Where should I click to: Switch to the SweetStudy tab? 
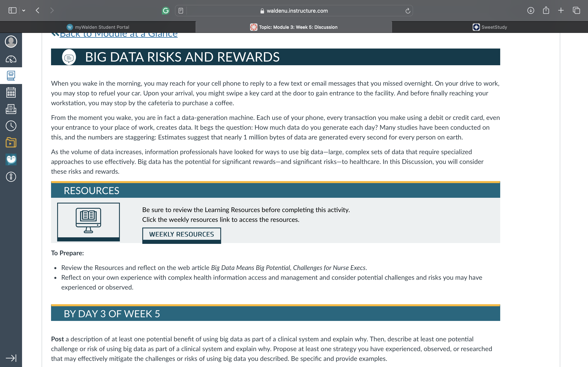tap(490, 27)
